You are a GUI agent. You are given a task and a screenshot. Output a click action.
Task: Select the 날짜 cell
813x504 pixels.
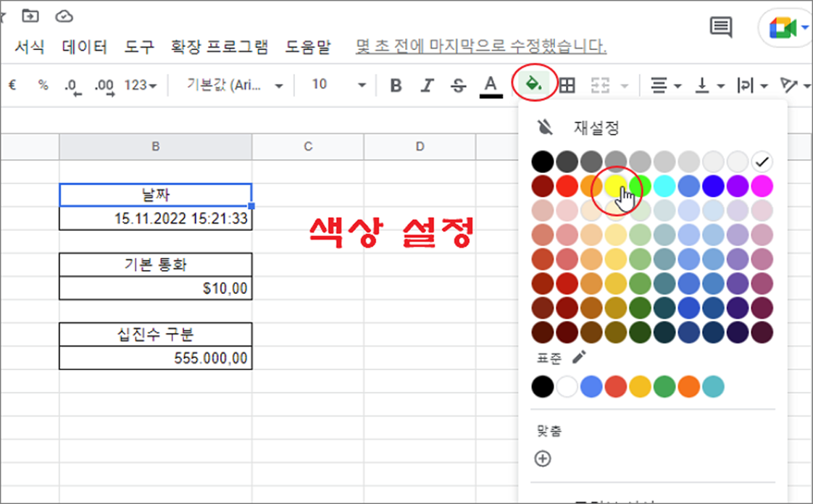156,195
